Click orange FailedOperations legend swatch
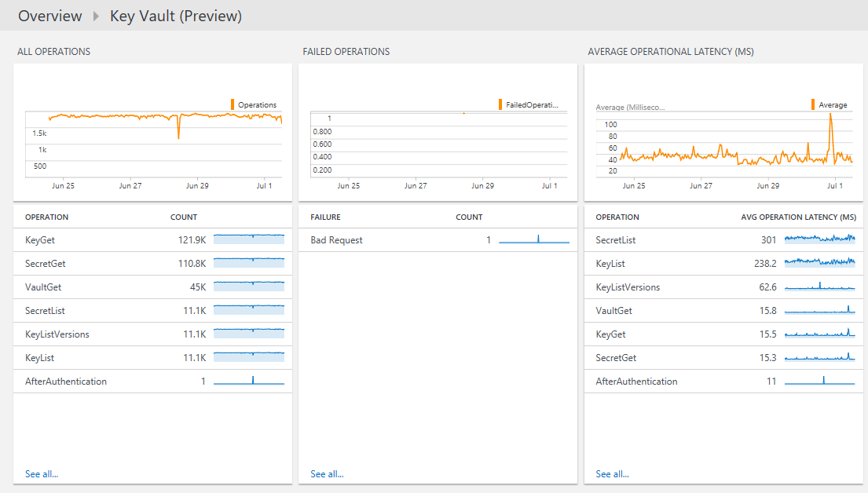Image resolution: width=868 pixels, height=493 pixels. (500, 104)
